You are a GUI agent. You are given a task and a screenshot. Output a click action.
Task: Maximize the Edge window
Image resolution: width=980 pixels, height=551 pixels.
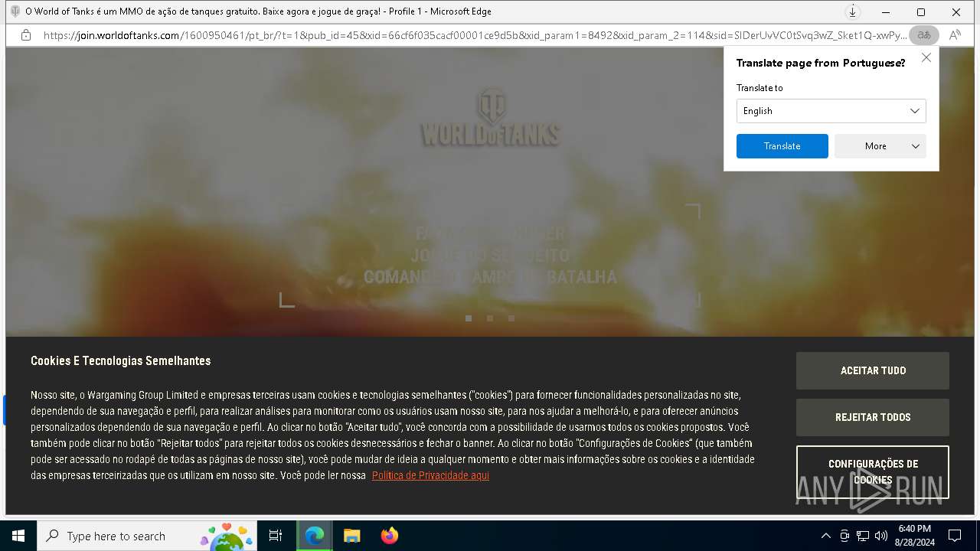point(921,12)
